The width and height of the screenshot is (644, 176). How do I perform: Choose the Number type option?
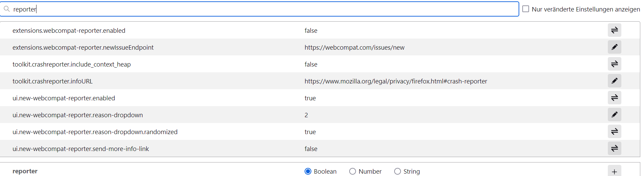353,171
